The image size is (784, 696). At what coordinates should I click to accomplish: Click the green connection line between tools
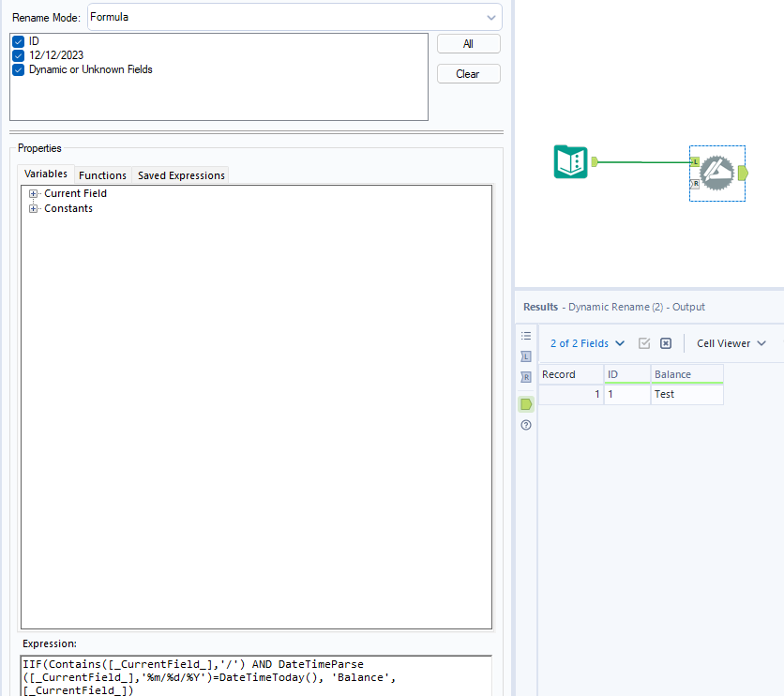644,162
